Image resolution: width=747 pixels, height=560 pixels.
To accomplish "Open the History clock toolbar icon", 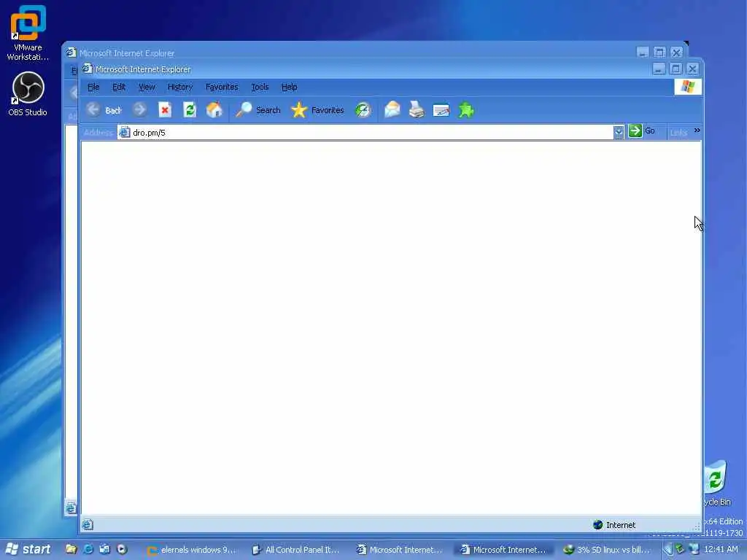I will point(363,111).
